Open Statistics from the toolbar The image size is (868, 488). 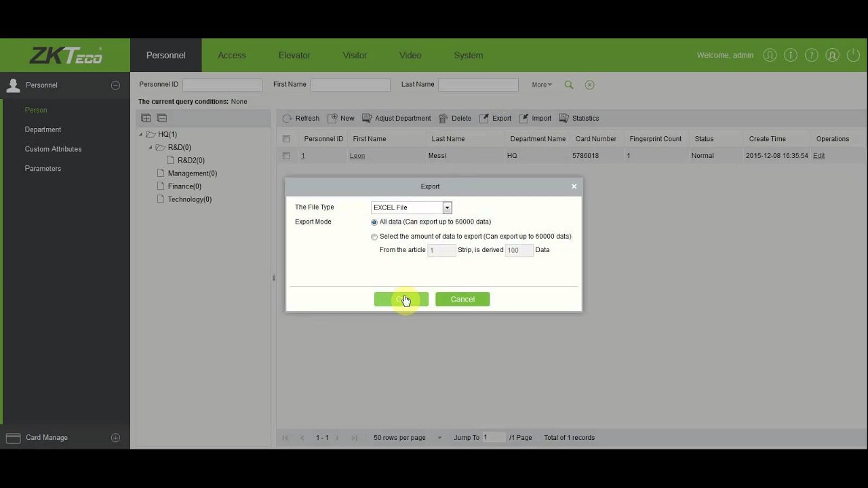click(579, 118)
